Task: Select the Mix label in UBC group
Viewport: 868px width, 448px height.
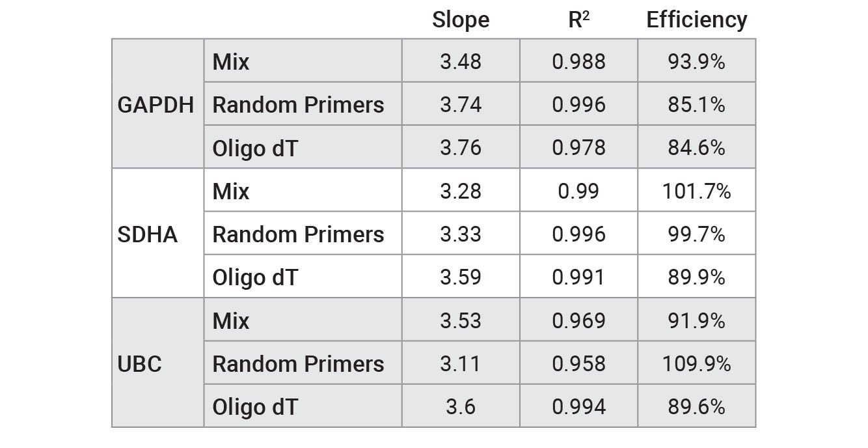Action: point(230,320)
